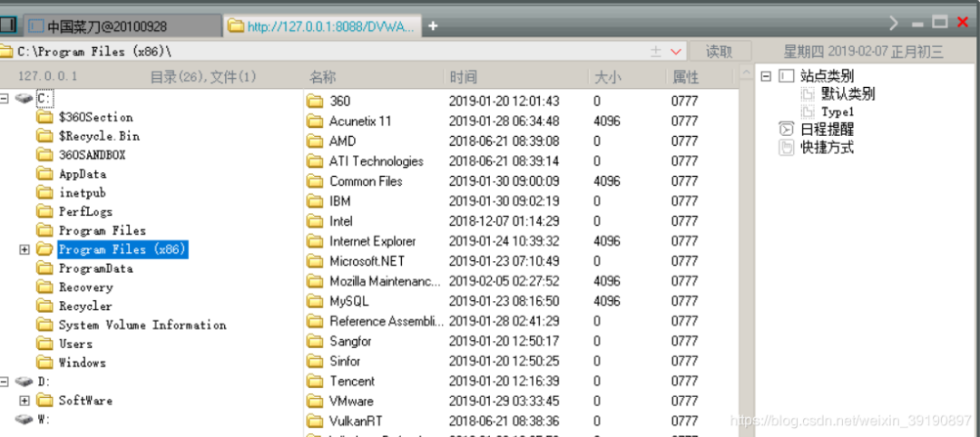Click the directory count 目录(26),文件(1)

pyautogui.click(x=203, y=77)
